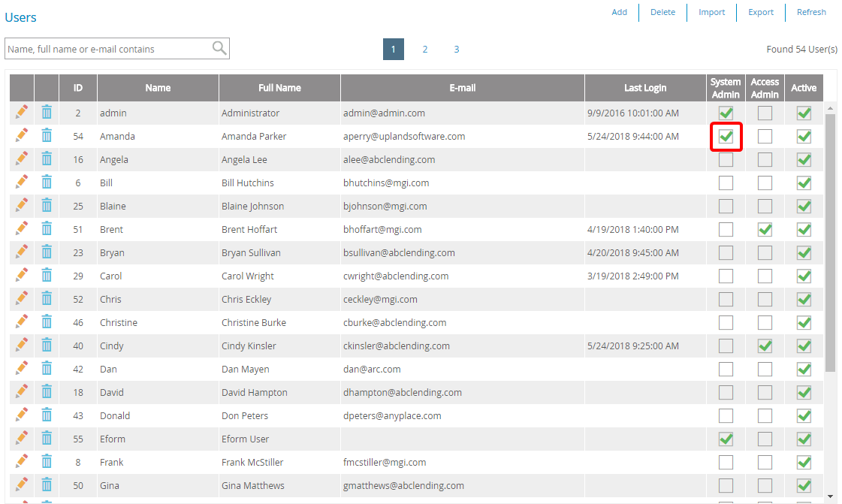Remove Brent Hoffart using the trash icon
The width and height of the screenshot is (842, 504).
(47, 228)
